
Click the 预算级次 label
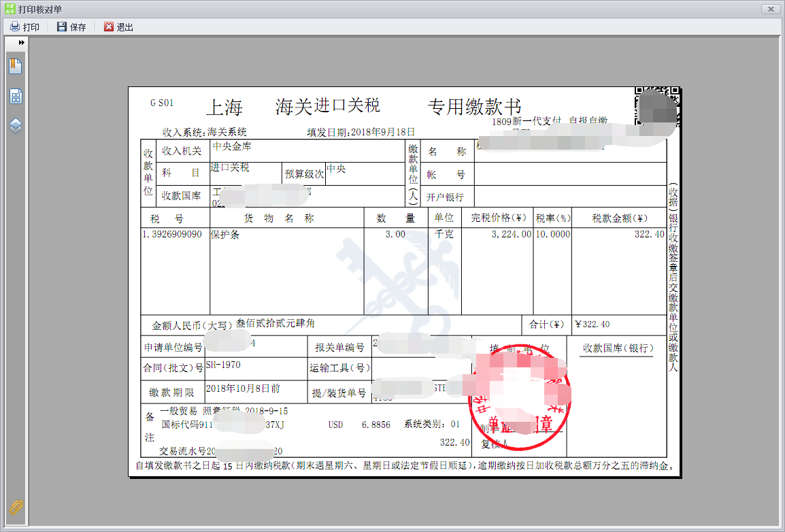pos(304,174)
